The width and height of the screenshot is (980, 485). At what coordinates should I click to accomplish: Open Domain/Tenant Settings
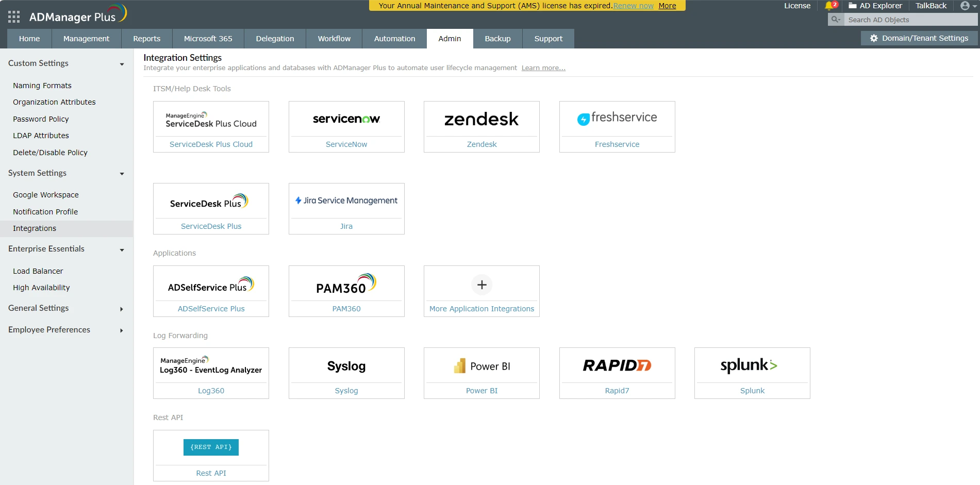(x=919, y=38)
